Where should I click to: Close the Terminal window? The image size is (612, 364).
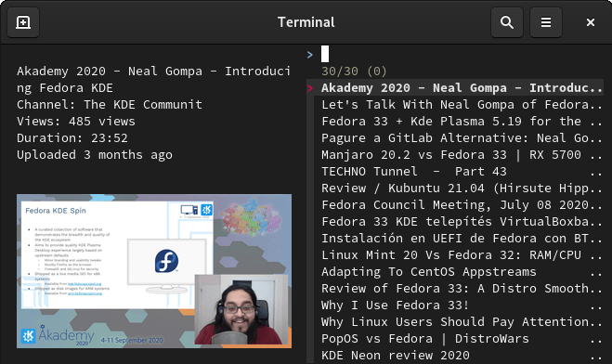[x=590, y=22]
